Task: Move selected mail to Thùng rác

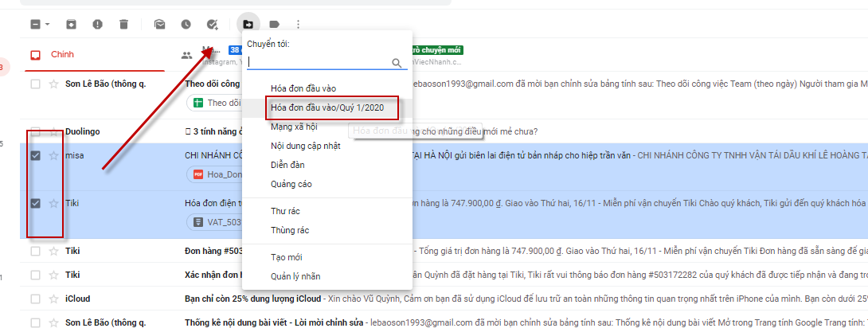Action: click(327, 230)
